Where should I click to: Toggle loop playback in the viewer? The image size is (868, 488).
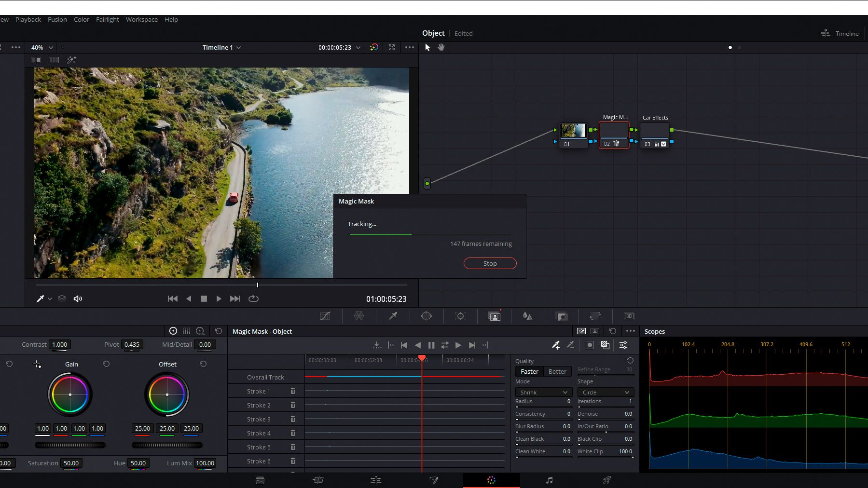click(253, 299)
